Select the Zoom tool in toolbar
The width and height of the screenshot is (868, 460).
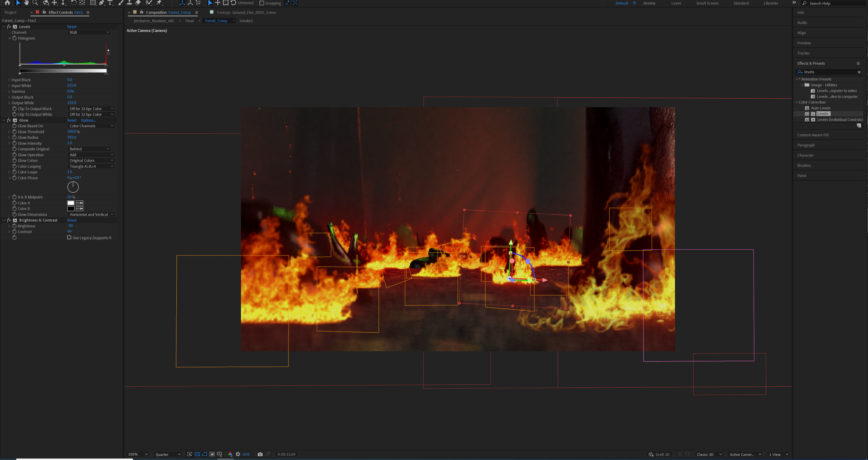pos(35,3)
